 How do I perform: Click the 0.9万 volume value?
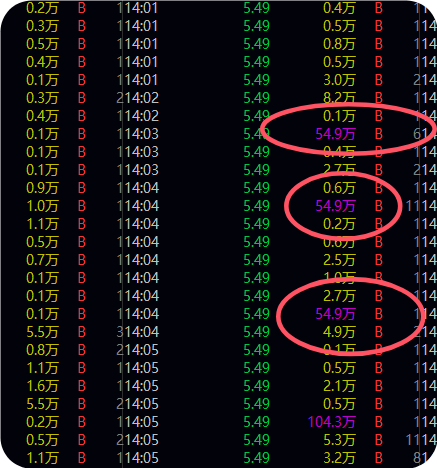pos(42,188)
